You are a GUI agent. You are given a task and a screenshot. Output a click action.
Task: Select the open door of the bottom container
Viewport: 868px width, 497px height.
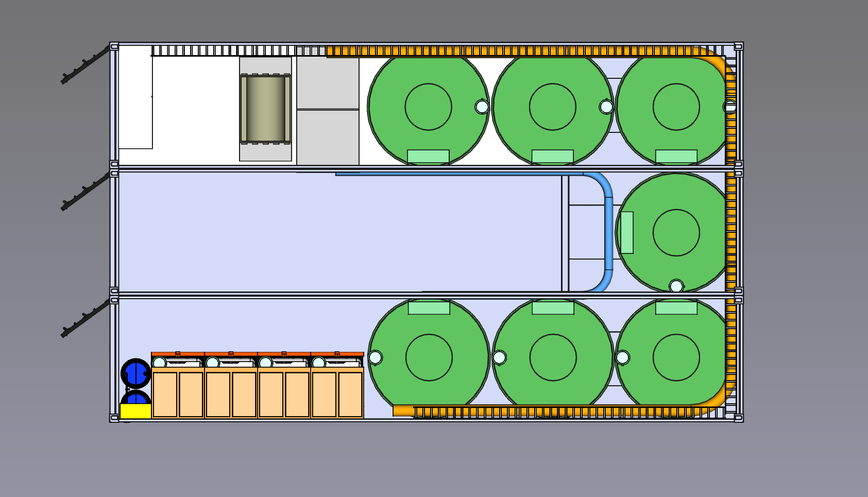[x=86, y=318]
